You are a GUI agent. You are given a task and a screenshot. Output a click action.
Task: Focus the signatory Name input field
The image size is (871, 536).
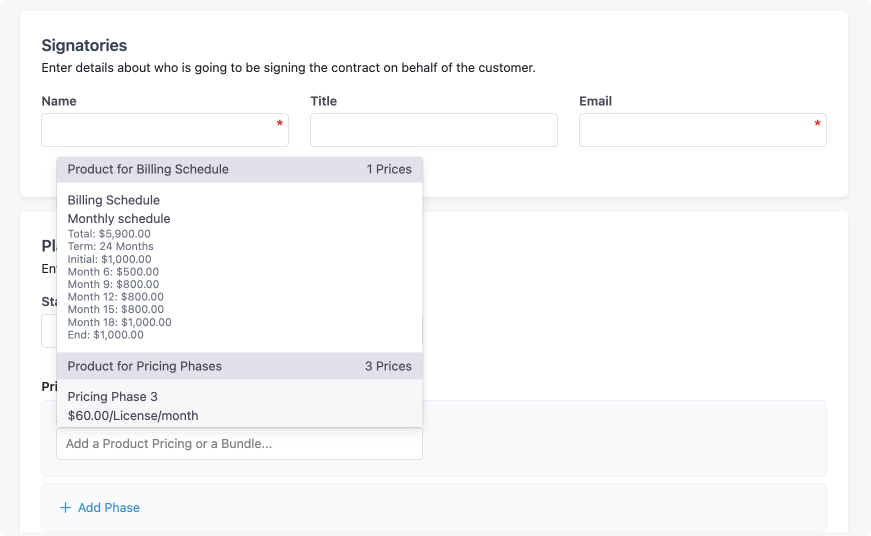[x=160, y=130]
